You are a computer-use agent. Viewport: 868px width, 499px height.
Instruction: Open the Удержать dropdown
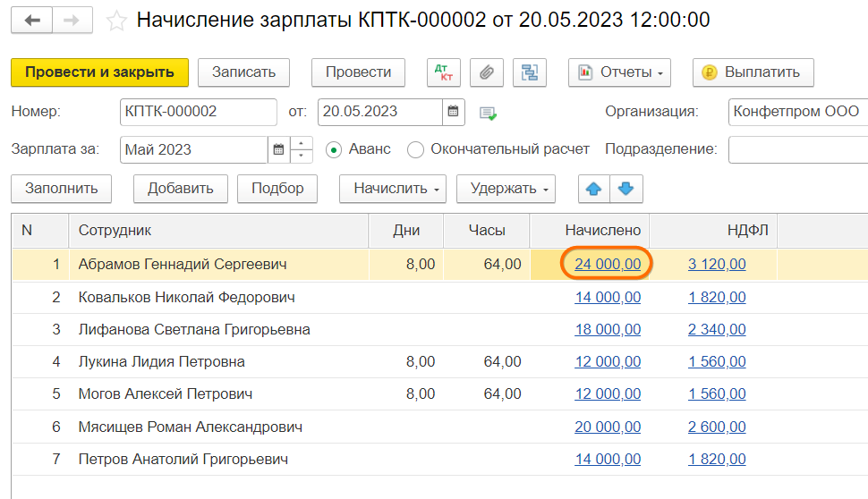coord(506,189)
